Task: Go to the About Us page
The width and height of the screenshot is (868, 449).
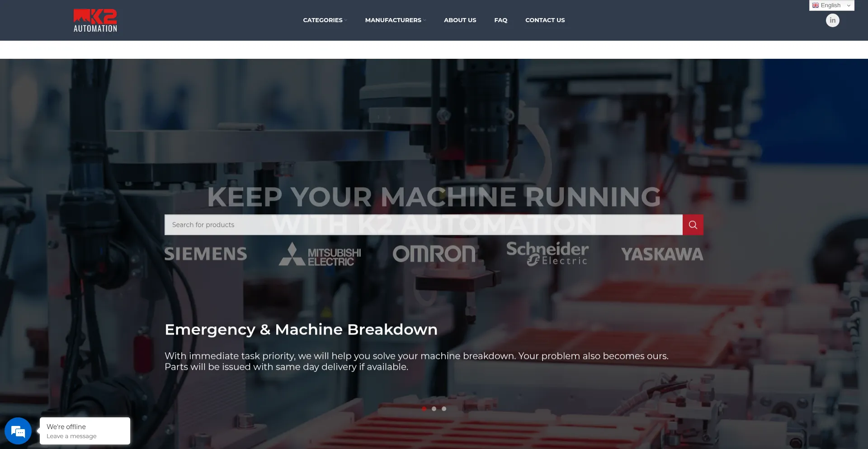Action: pyautogui.click(x=460, y=20)
